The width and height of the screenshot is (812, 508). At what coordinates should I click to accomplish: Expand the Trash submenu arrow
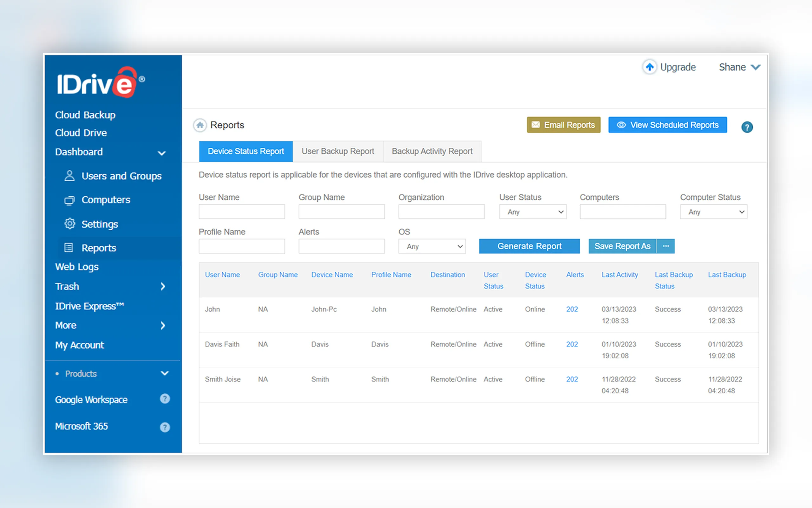point(163,286)
